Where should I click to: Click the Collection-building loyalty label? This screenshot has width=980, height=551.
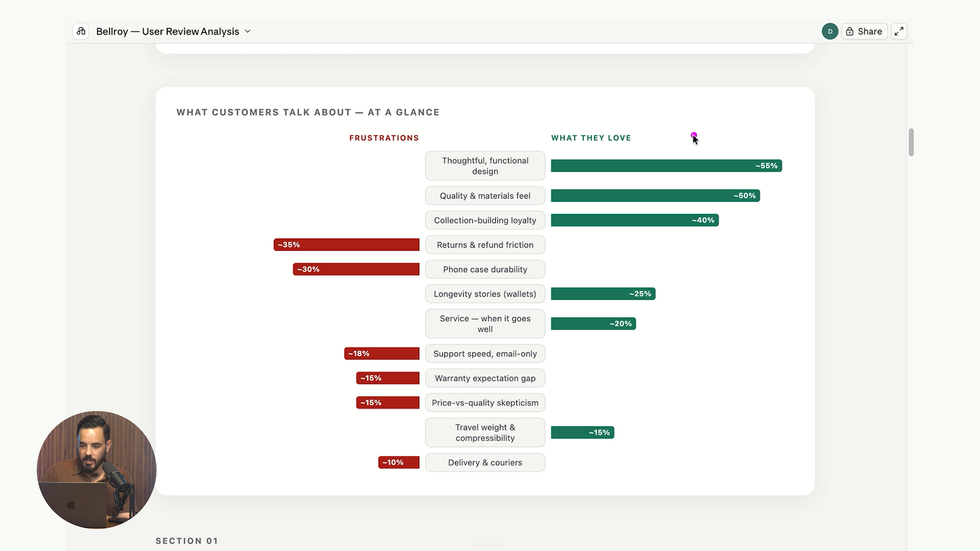(485, 220)
